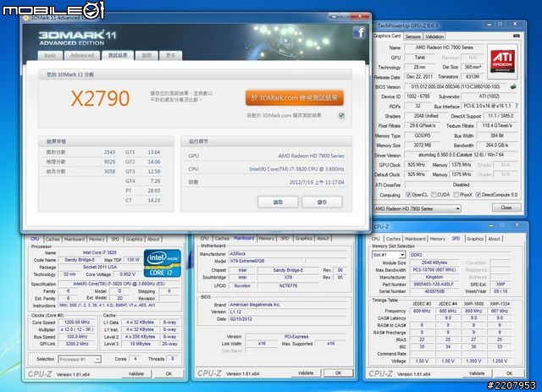Open the 說明 tab in 3DMark 11
Screen dimensions: 542x392
tap(147, 55)
